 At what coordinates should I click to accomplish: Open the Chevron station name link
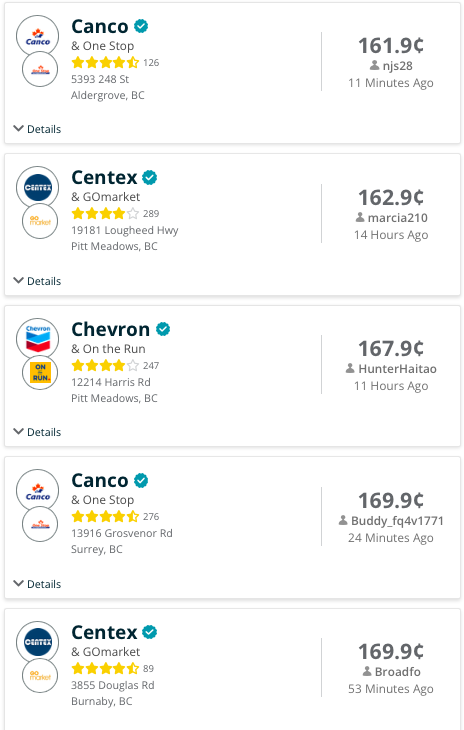pos(110,330)
